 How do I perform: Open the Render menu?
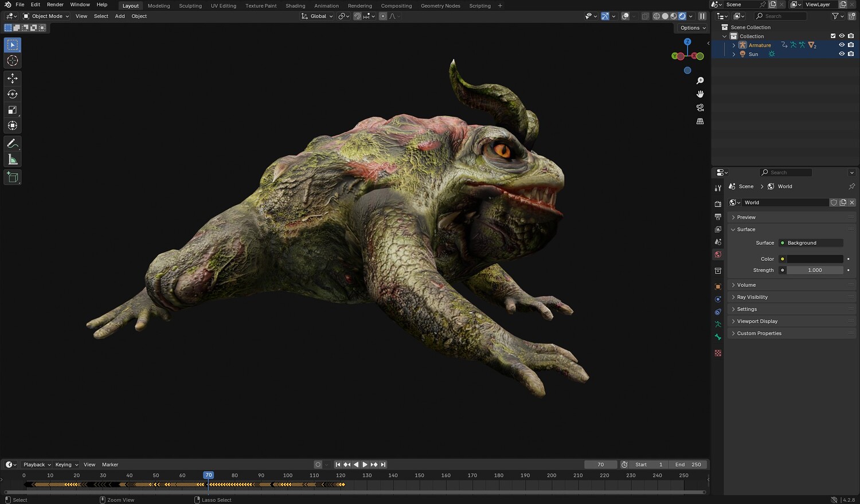55,5
